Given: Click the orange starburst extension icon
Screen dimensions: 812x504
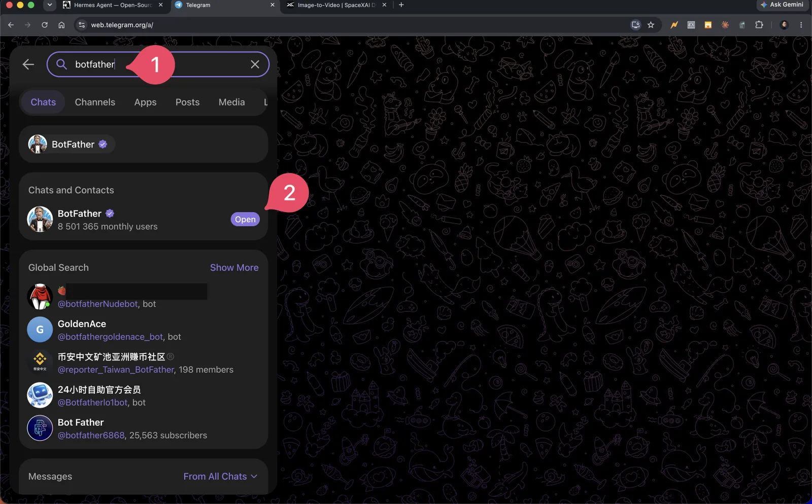Looking at the screenshot, I should click(x=725, y=25).
